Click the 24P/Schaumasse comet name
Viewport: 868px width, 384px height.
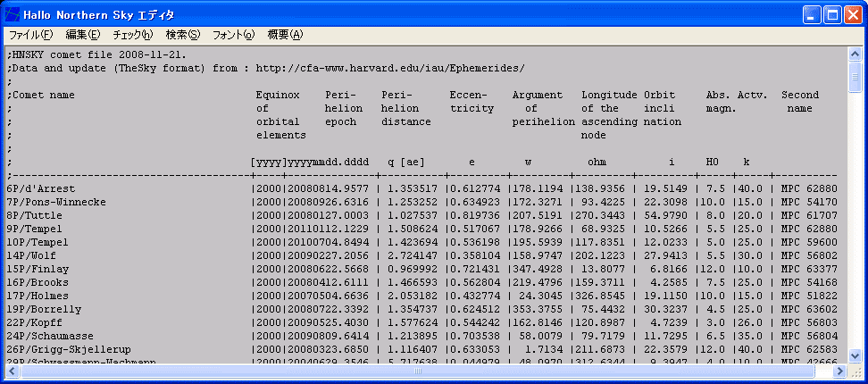[50, 336]
